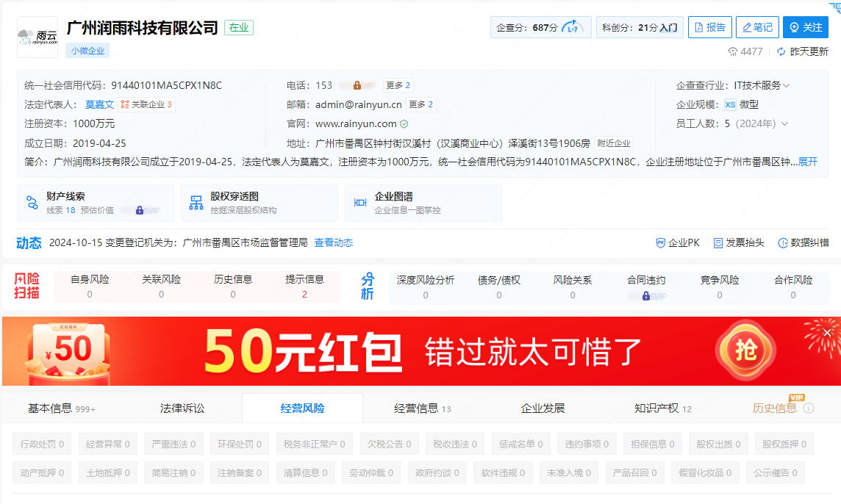Open the 发票抬头 tool
Image resolution: width=841 pixels, height=504 pixels.
pyautogui.click(x=739, y=243)
